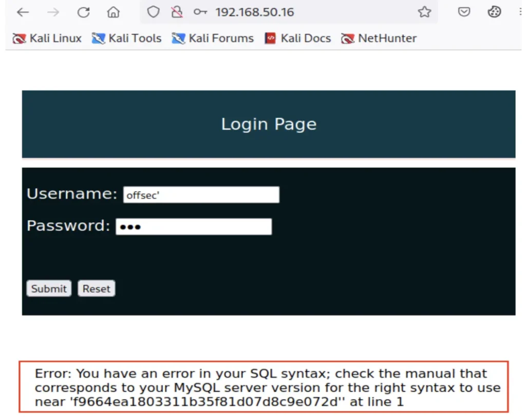Click the saved logins key icon
Image resolution: width=526 pixels, height=420 pixels.
(200, 12)
